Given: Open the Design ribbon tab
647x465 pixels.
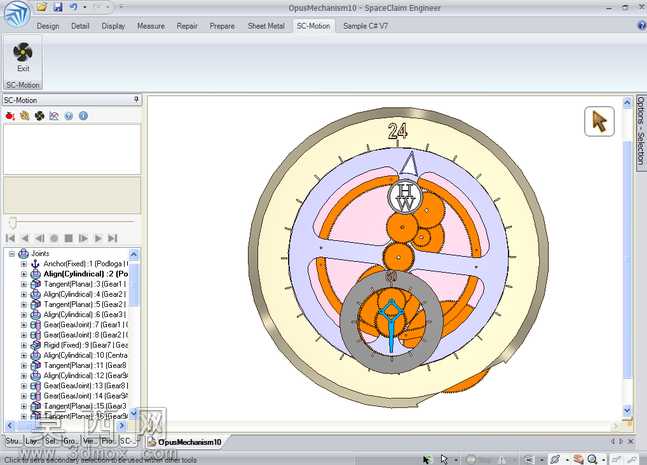Looking at the screenshot, I should tap(48, 26).
